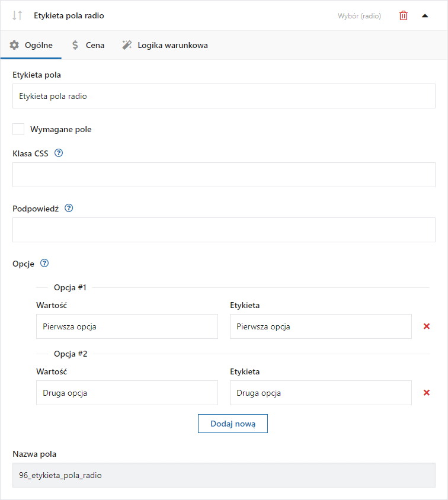This screenshot has width=448, height=500.
Task: Edit Wartość field of Opcja #1
Action: pos(127,326)
